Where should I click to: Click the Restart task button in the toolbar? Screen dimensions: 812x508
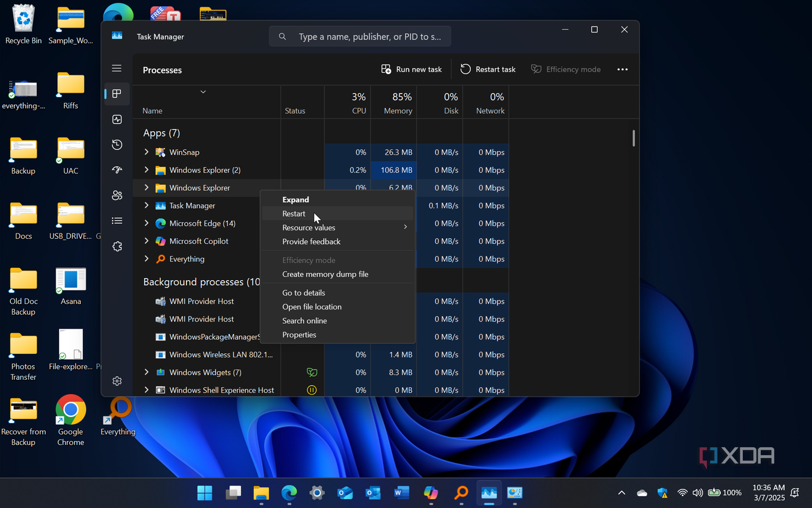point(488,69)
